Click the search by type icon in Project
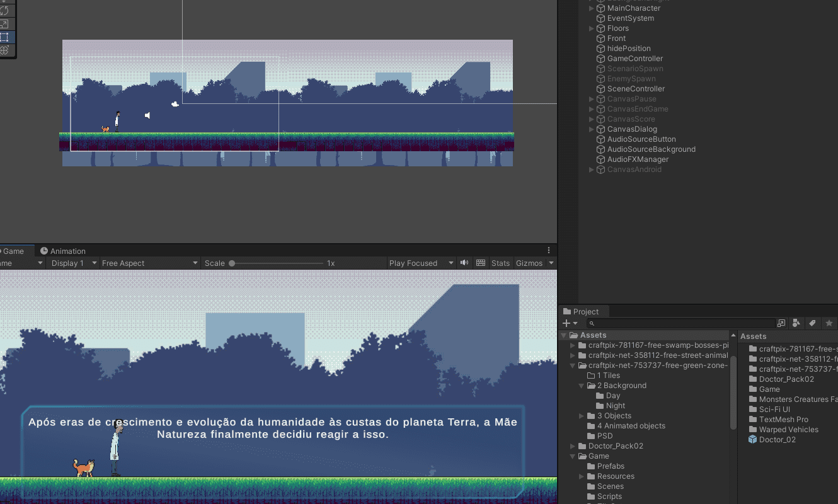 (x=796, y=323)
